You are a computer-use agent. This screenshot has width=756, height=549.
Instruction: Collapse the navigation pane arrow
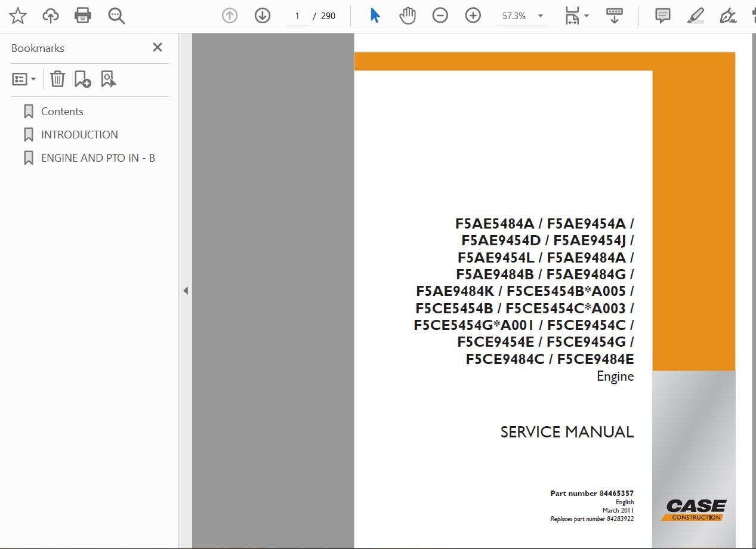pos(186,291)
